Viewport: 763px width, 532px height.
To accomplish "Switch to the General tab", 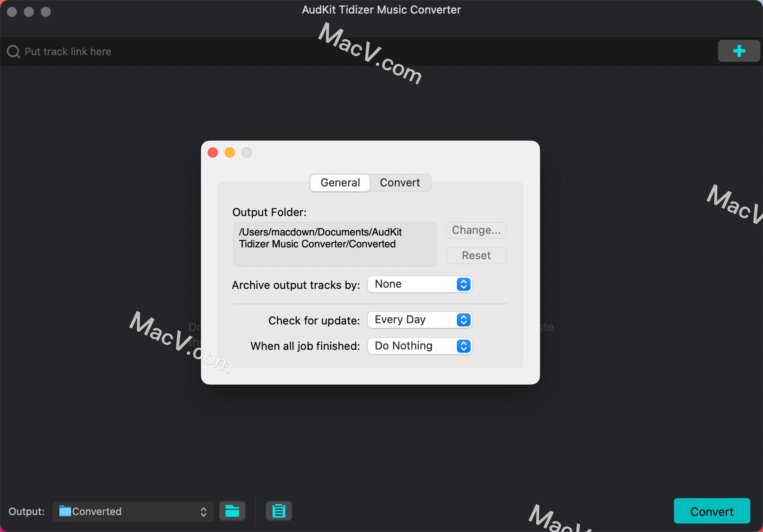I will click(340, 183).
